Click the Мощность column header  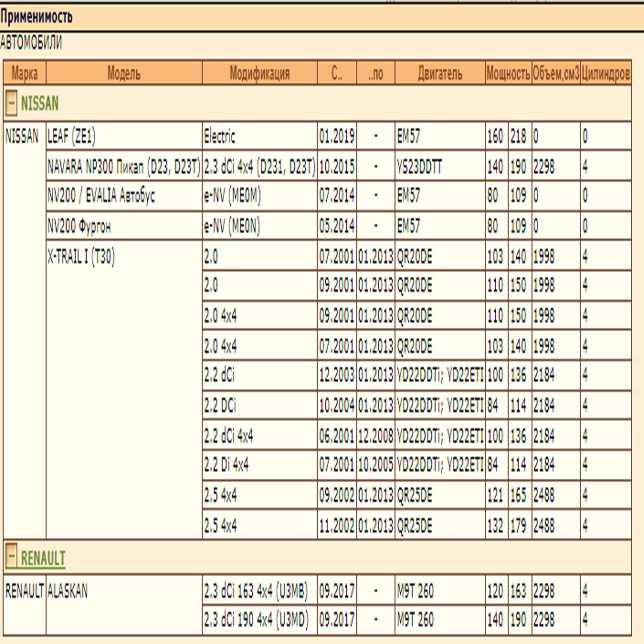click(x=508, y=73)
